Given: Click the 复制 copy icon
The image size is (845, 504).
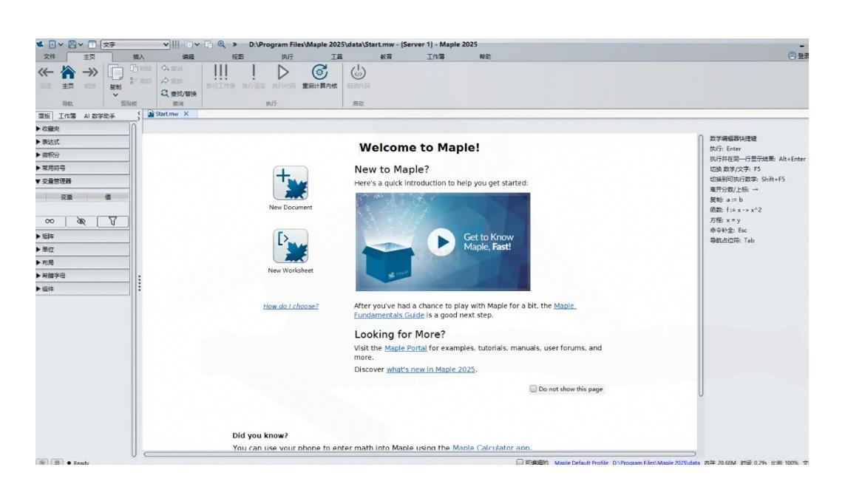Looking at the screenshot, I should [x=115, y=73].
